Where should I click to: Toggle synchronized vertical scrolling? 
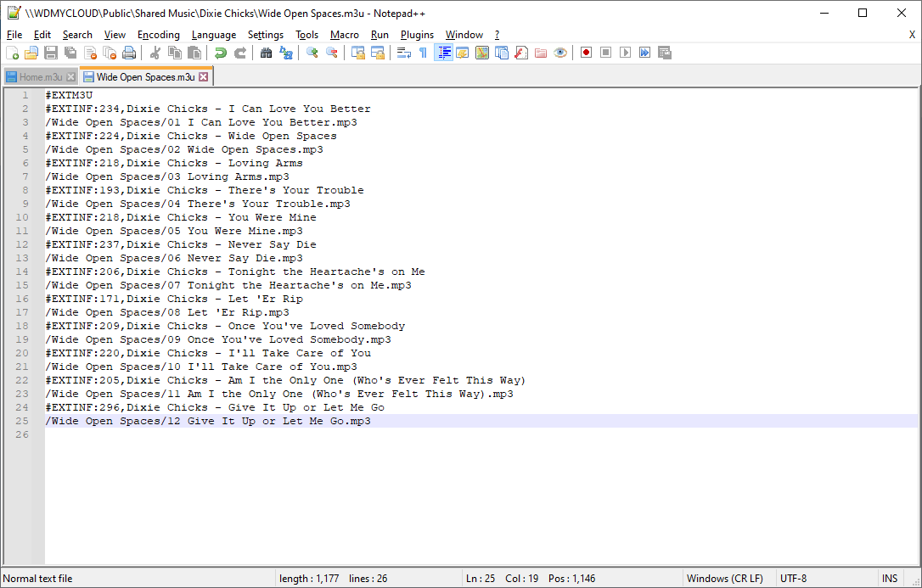coord(358,53)
